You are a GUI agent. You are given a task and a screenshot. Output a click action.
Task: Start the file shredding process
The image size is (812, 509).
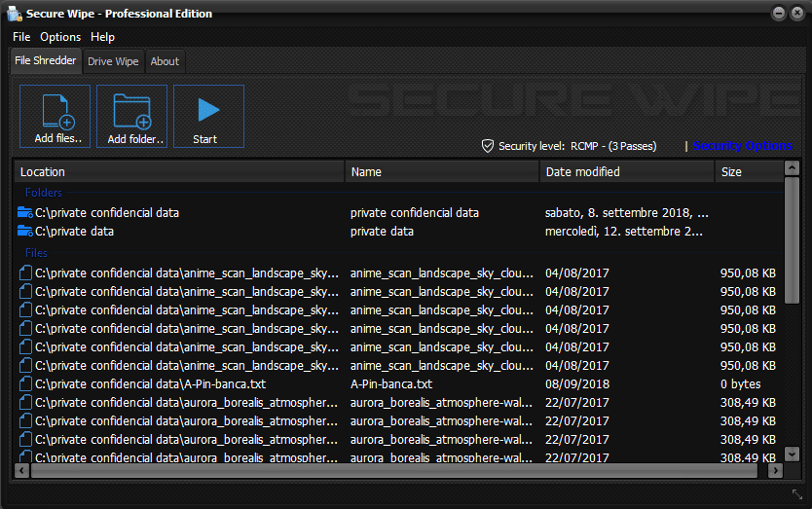click(208, 117)
